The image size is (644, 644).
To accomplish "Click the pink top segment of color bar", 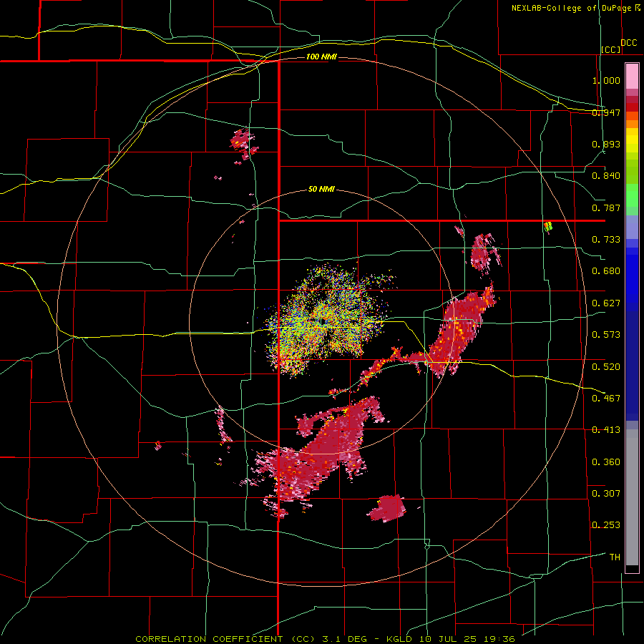I will [x=632, y=77].
